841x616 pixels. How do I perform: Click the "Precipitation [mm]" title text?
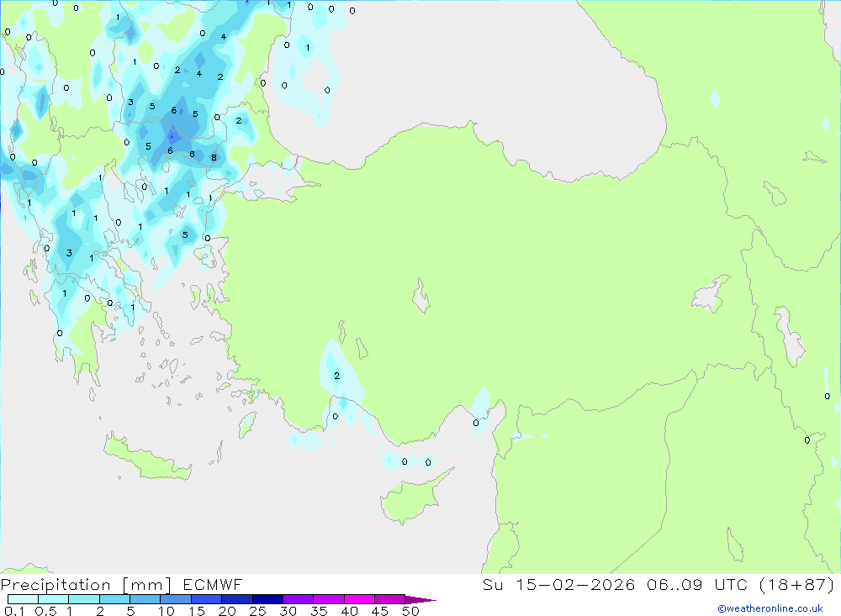click(x=86, y=585)
